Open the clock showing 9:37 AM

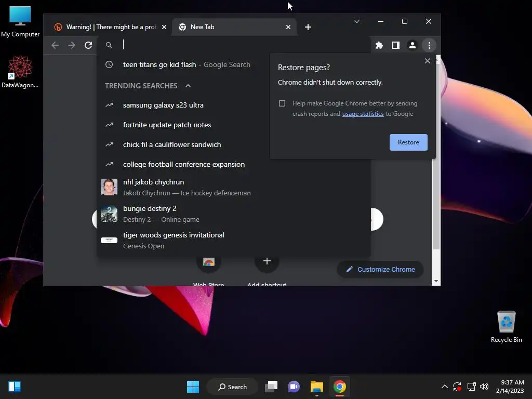[510, 387]
